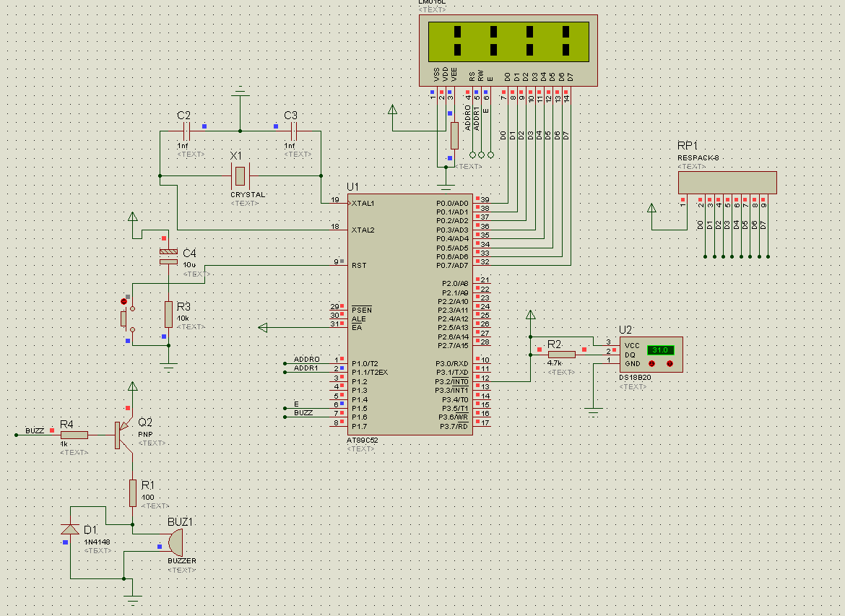Screen dimensions: 845x616
Task: Select the R4 1k base resistor
Action: pyautogui.click(x=74, y=435)
